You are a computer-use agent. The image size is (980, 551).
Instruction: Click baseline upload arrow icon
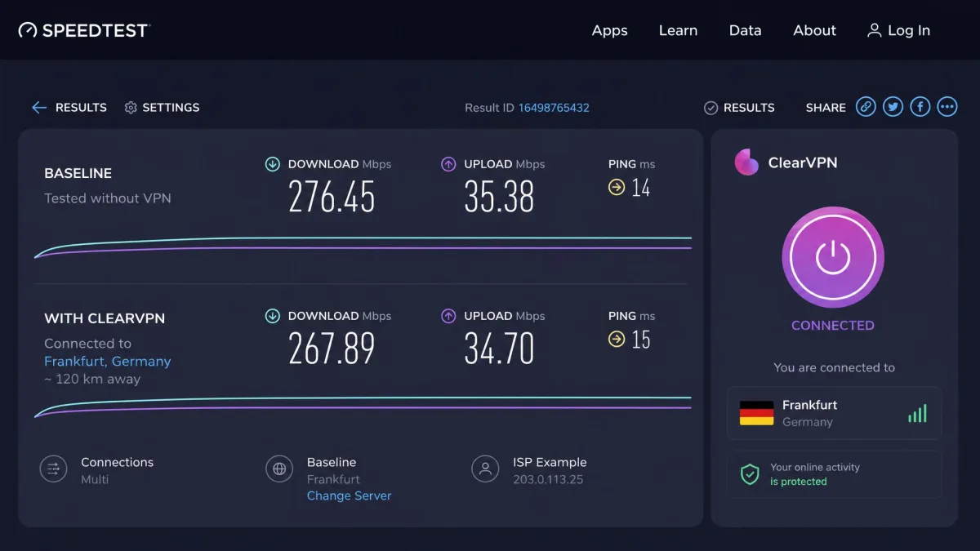pos(448,164)
